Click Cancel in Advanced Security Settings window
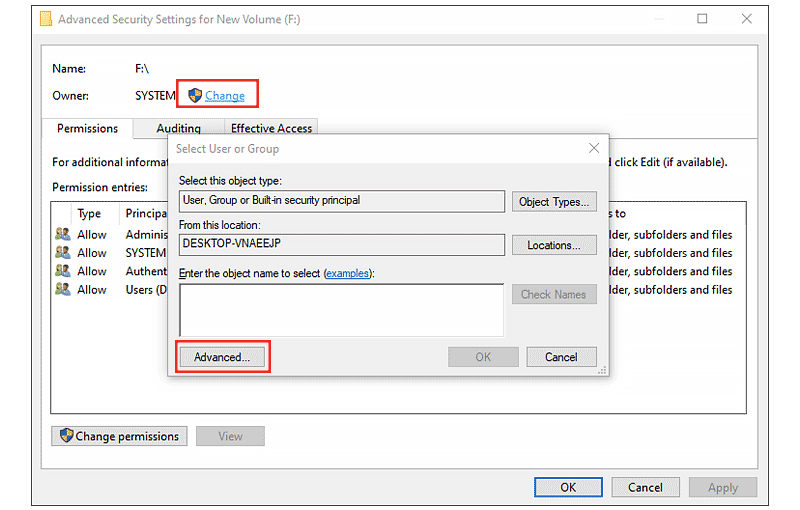Image resolution: width=800 pixels, height=510 pixels. pos(645,487)
